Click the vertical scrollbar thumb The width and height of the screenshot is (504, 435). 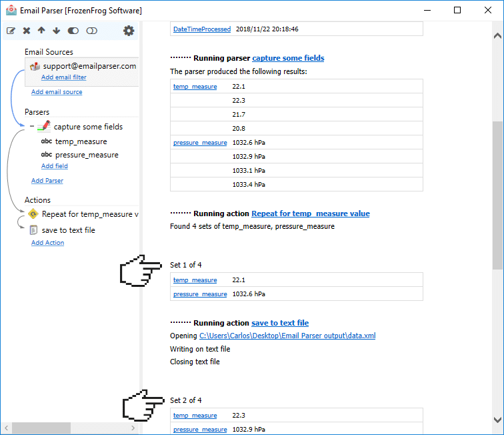click(497, 195)
